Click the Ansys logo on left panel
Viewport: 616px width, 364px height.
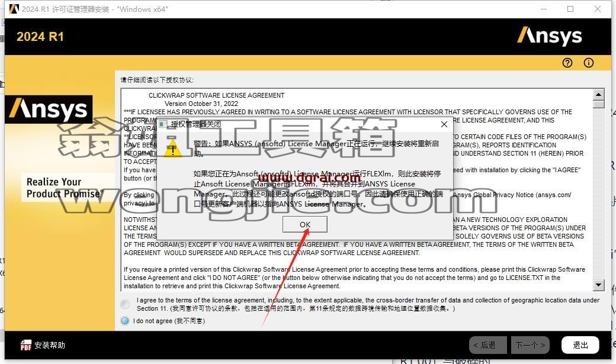pyautogui.click(x=49, y=109)
